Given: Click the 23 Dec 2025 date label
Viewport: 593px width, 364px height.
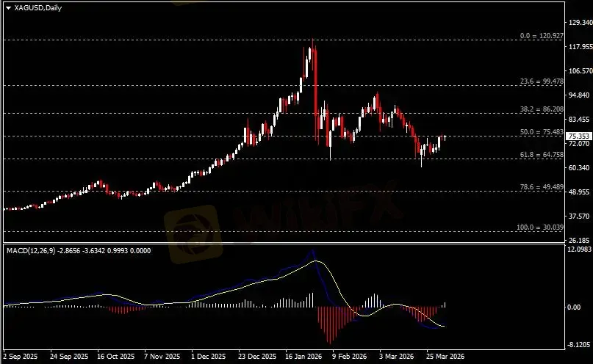Looking at the screenshot, I should pos(257,357).
